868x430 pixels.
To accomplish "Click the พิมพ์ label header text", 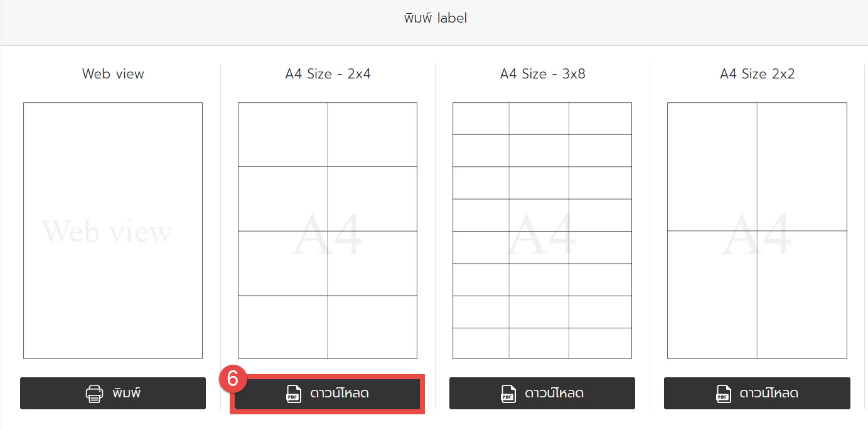I will [x=435, y=18].
